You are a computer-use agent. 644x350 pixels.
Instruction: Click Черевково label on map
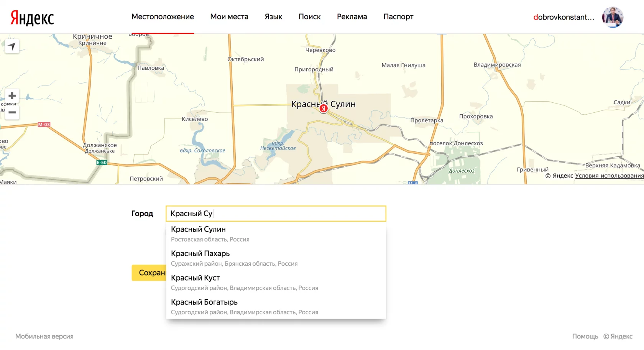pos(320,50)
